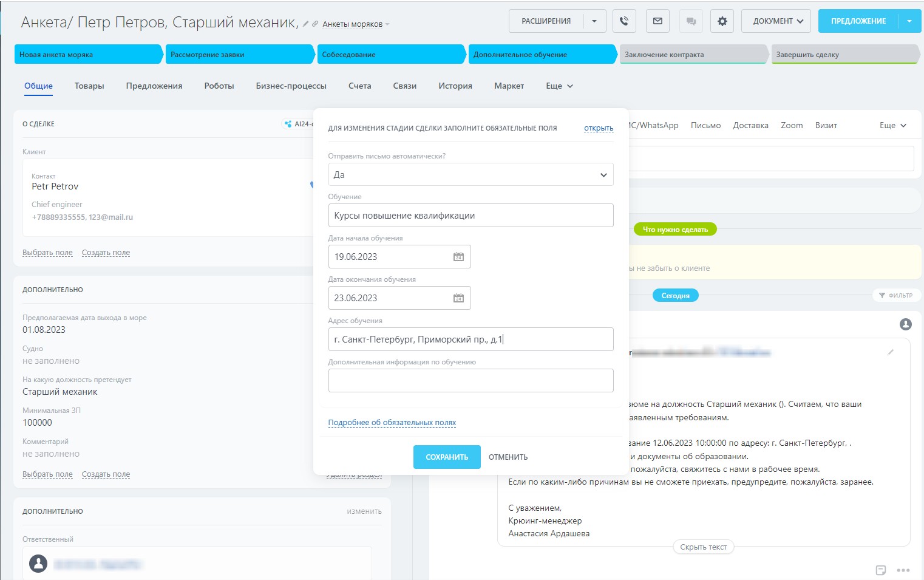Select the 'Заключение контракта' deal stage
Image resolution: width=924 pixels, height=580 pixels.
692,55
